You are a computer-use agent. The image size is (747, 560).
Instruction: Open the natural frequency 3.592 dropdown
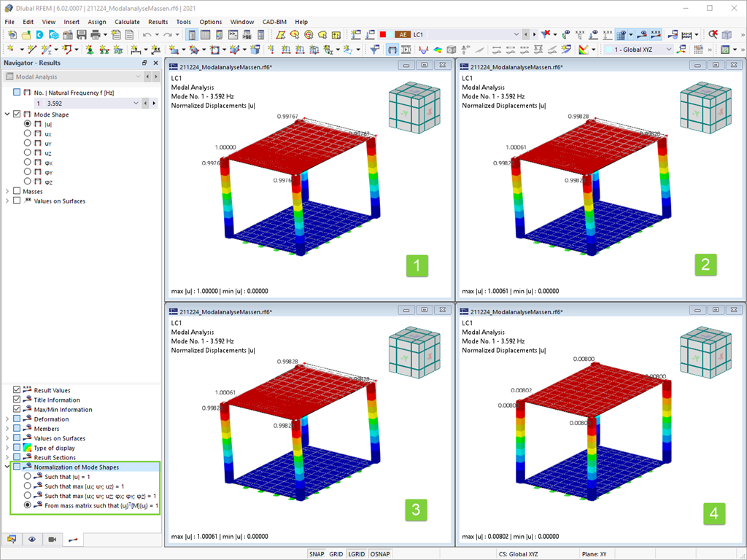136,104
